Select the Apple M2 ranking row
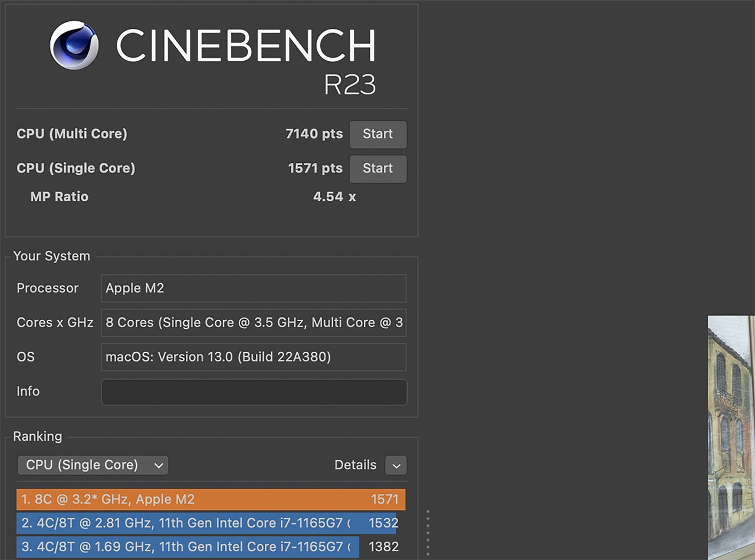The image size is (755, 560). (x=211, y=499)
